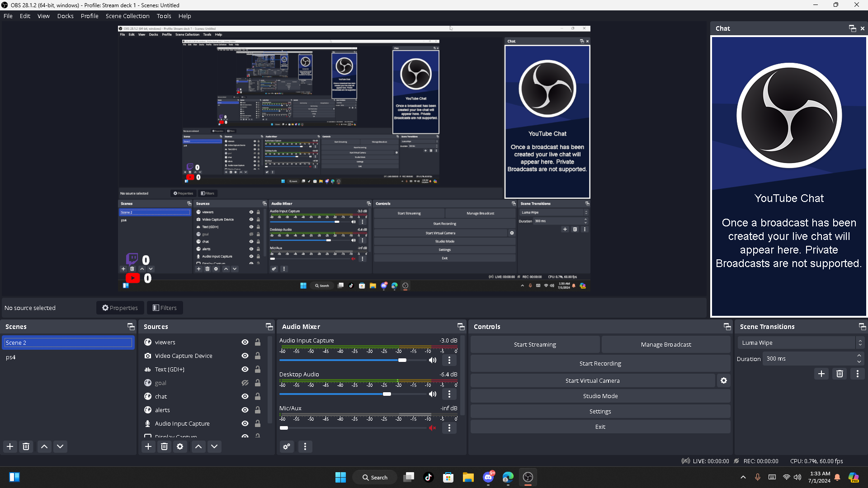This screenshot has height=488, width=868.
Task: Click Start Recording button
Action: [600, 364]
